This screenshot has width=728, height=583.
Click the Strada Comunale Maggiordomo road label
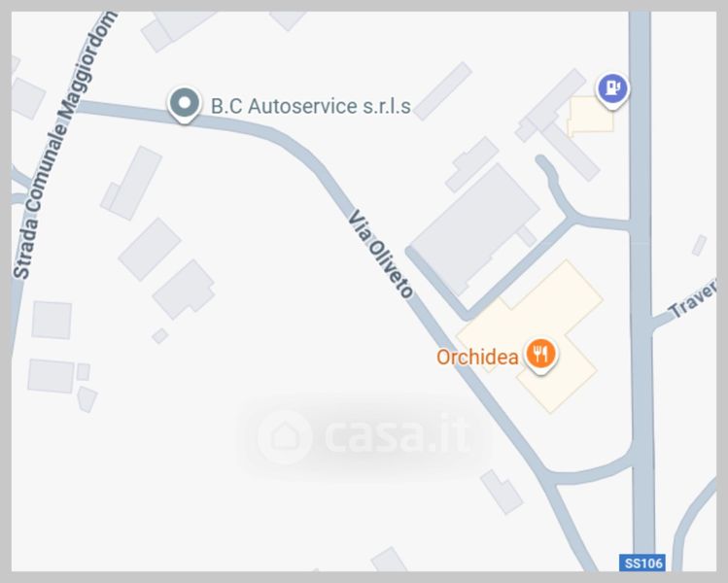click(x=64, y=146)
